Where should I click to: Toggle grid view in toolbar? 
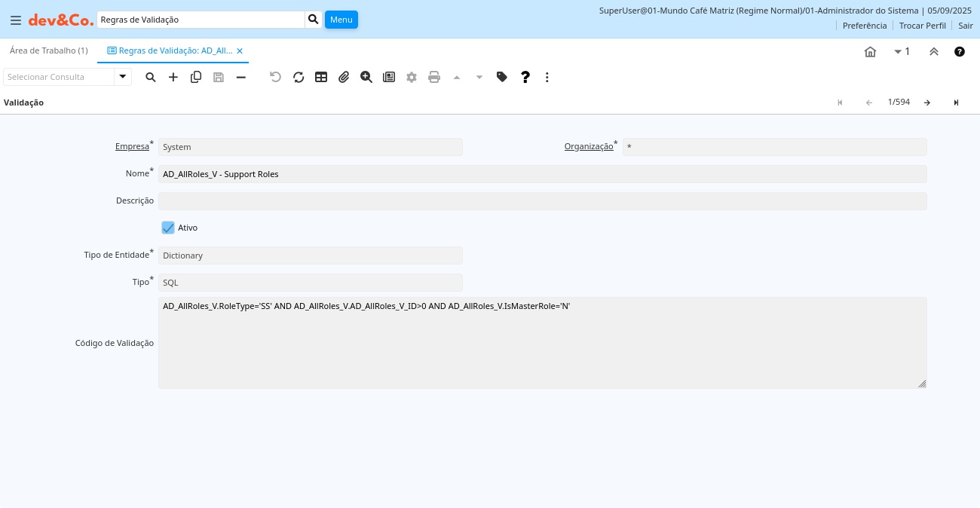(x=321, y=77)
